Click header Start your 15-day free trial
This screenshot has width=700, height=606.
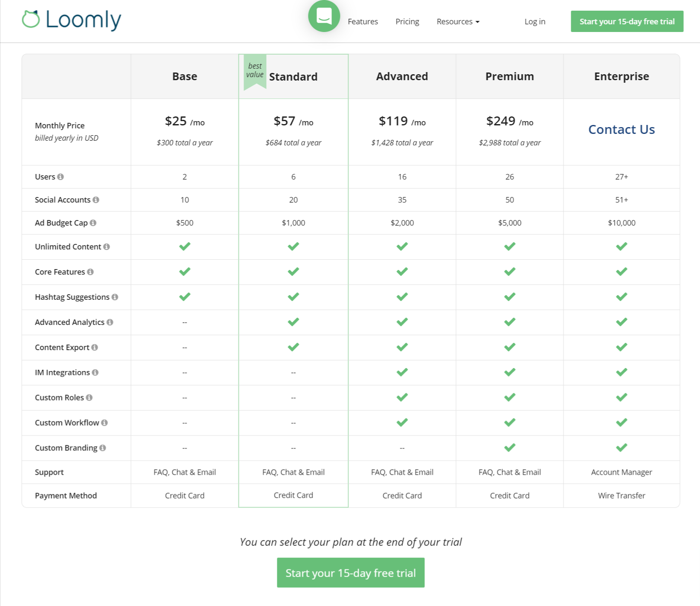point(627,21)
